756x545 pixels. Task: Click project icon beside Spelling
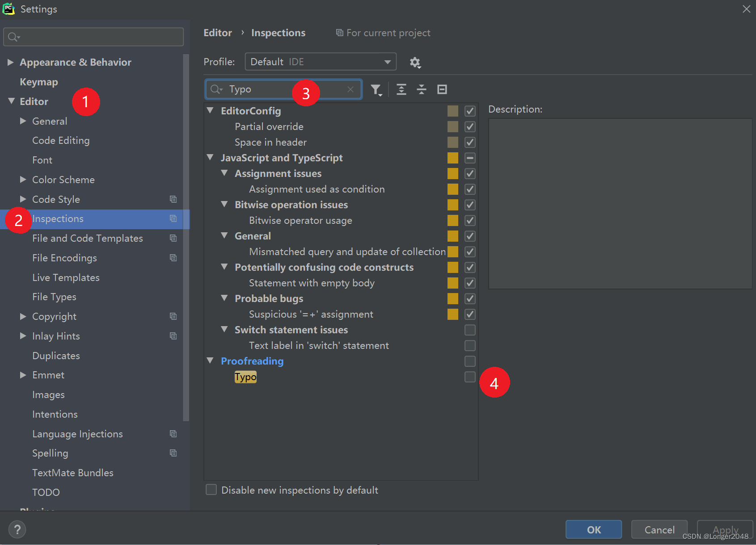point(173,453)
